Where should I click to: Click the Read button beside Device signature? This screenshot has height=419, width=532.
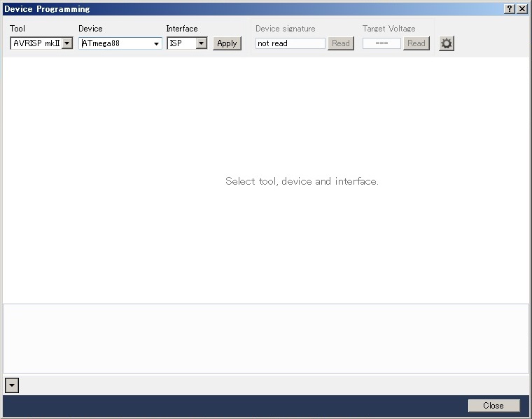pos(341,43)
